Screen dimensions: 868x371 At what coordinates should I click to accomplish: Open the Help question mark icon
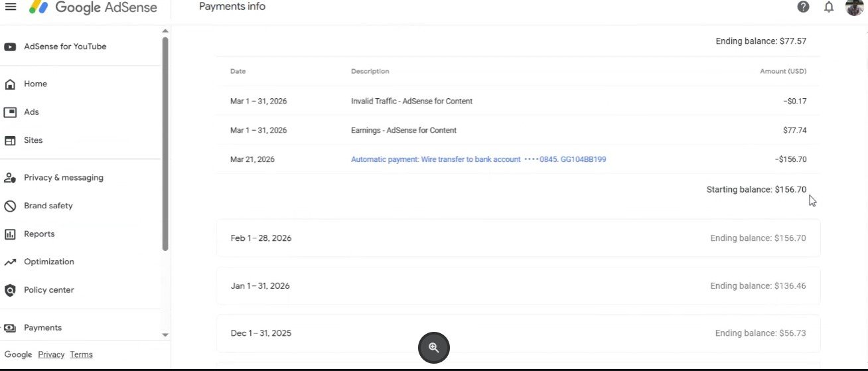click(803, 7)
